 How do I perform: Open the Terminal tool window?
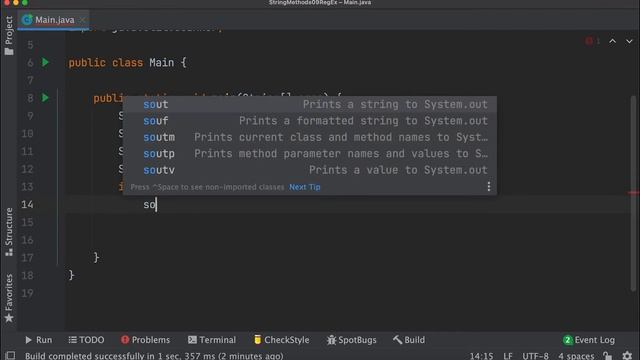tap(211, 340)
